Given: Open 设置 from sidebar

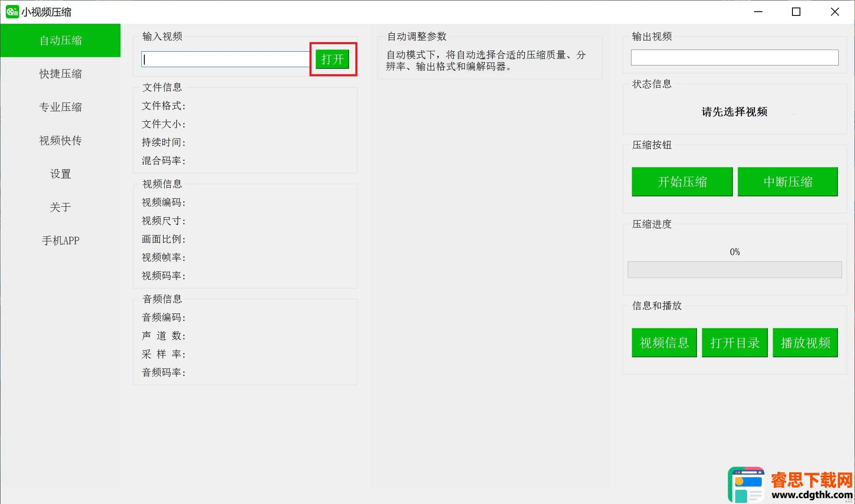Looking at the screenshot, I should point(60,174).
